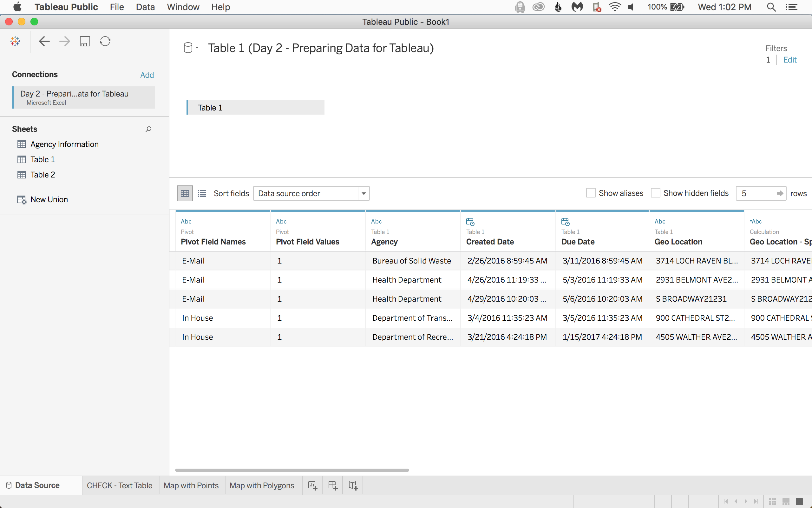Click the horizontal scrollbar under the data grid
812x508 pixels.
pos(292,470)
